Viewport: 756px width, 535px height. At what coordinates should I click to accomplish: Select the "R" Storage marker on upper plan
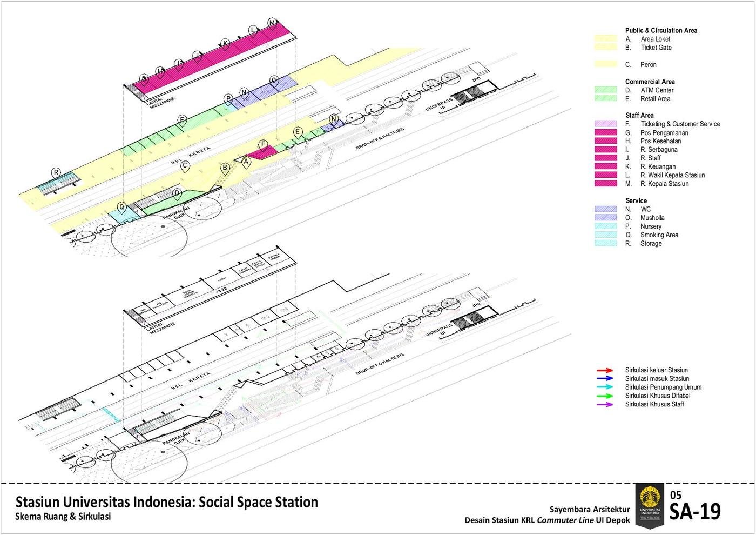tap(56, 171)
